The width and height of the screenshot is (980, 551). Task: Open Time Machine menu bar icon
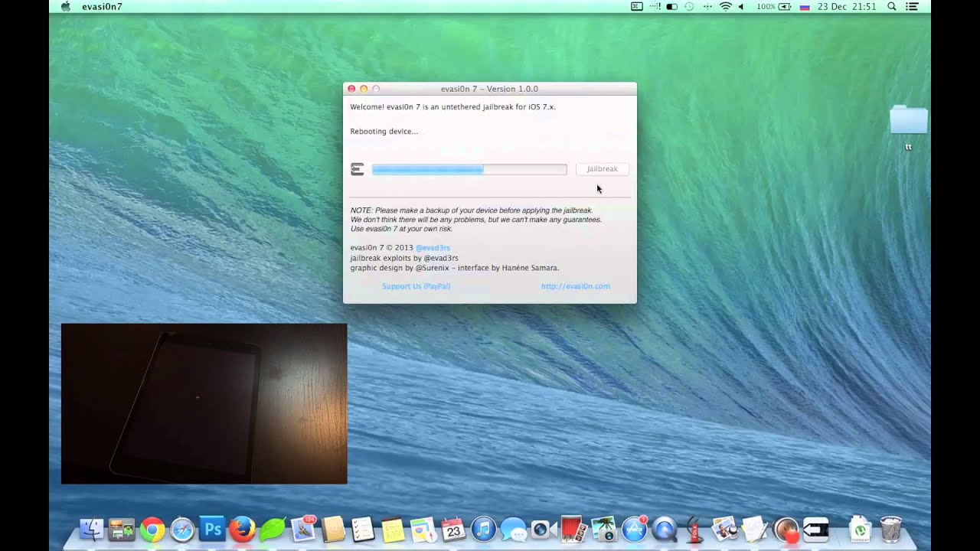click(x=689, y=6)
